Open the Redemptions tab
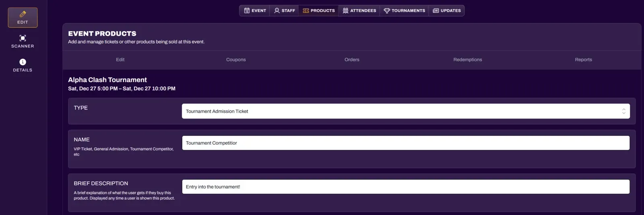This screenshot has height=215, width=644. click(x=467, y=59)
